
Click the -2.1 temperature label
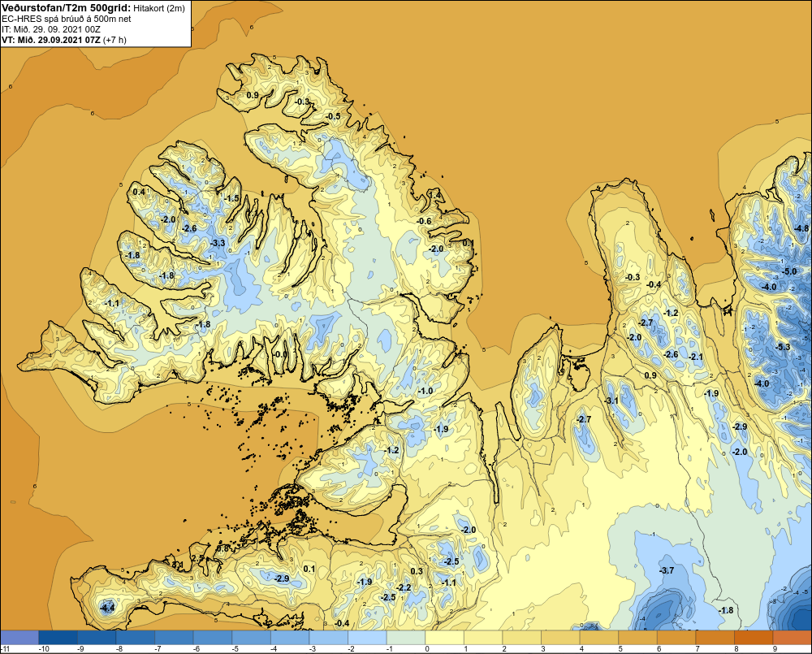point(696,357)
